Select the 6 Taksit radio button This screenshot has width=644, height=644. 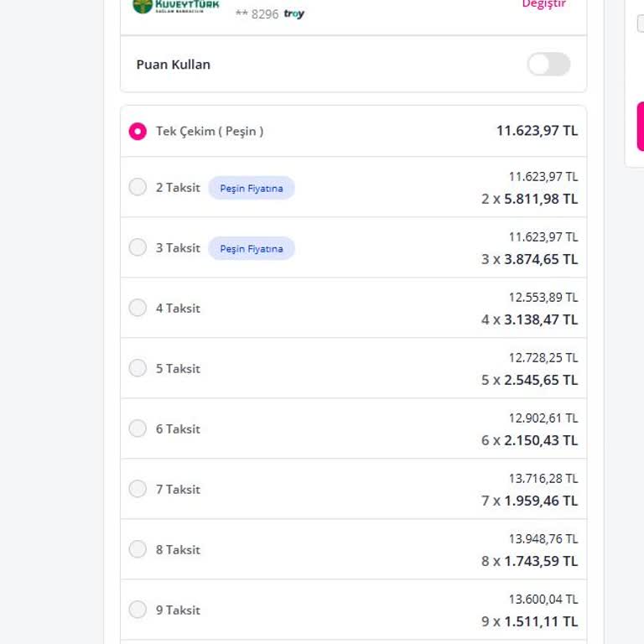coord(138,428)
